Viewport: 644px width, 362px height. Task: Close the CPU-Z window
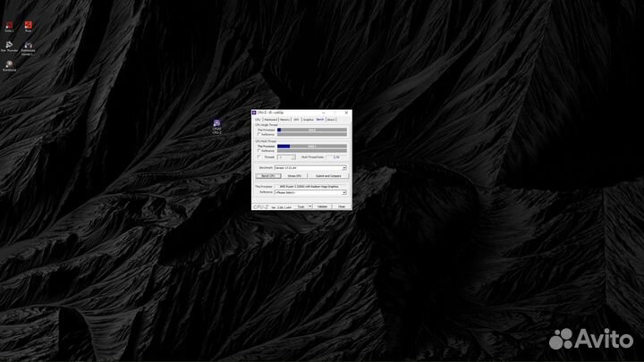[346, 113]
